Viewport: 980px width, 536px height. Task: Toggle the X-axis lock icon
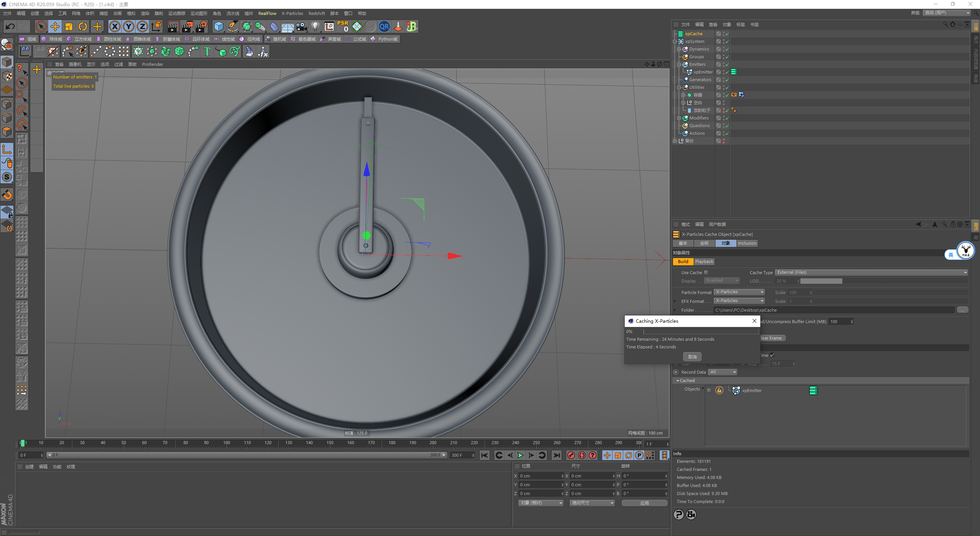(x=114, y=26)
